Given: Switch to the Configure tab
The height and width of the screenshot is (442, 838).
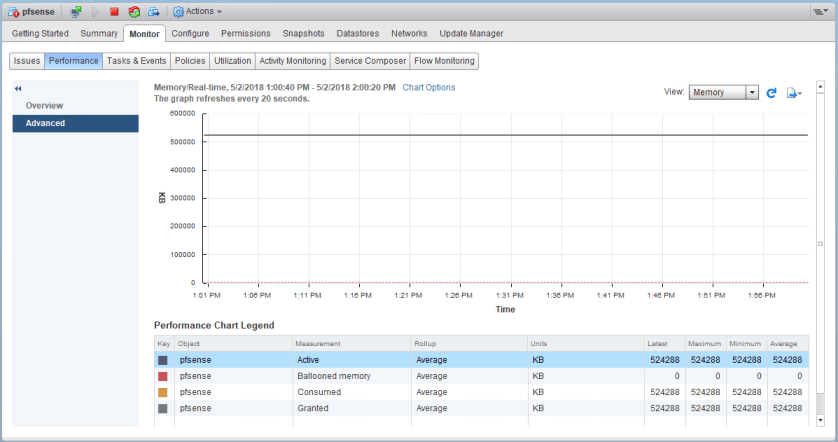Looking at the screenshot, I should coord(190,33).
